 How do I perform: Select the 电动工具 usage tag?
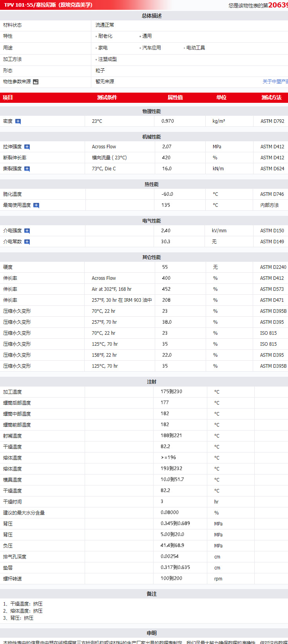click(196, 48)
